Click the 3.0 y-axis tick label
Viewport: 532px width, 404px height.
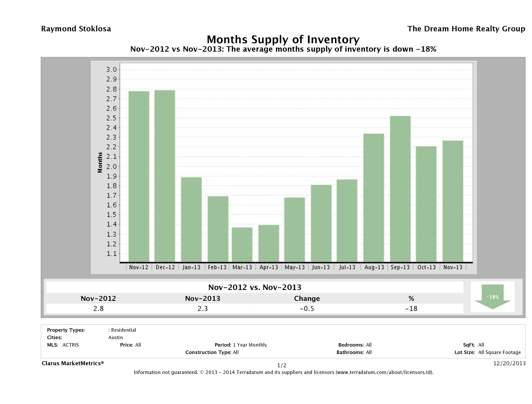(111, 70)
